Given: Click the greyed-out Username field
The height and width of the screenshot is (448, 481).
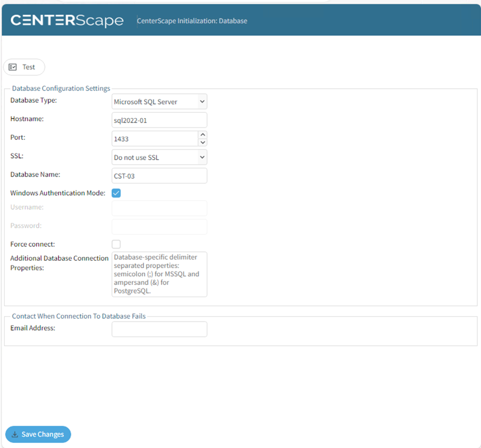Looking at the screenshot, I should 159,208.
